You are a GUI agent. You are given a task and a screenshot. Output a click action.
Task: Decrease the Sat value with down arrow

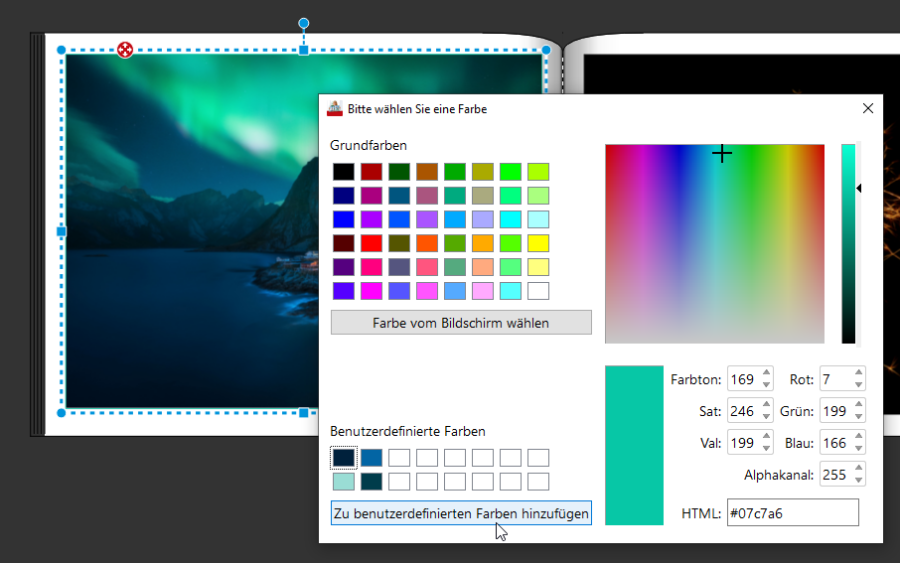click(766, 416)
